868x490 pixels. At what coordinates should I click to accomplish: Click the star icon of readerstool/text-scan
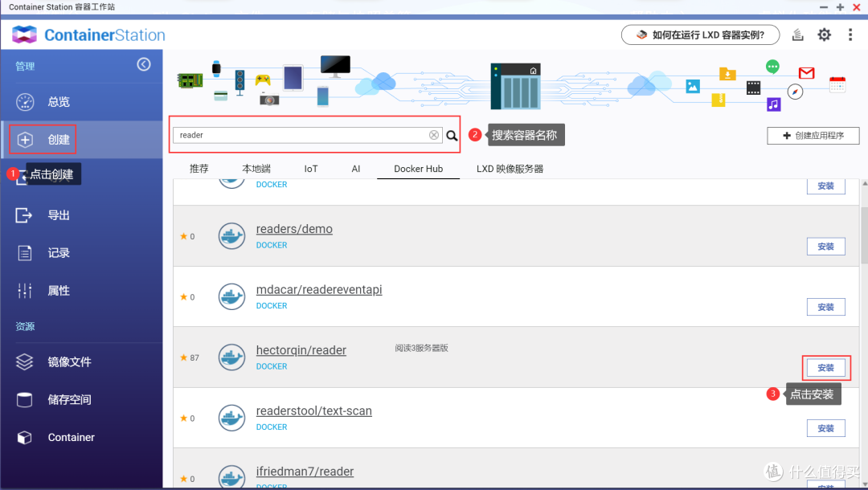[x=183, y=418]
